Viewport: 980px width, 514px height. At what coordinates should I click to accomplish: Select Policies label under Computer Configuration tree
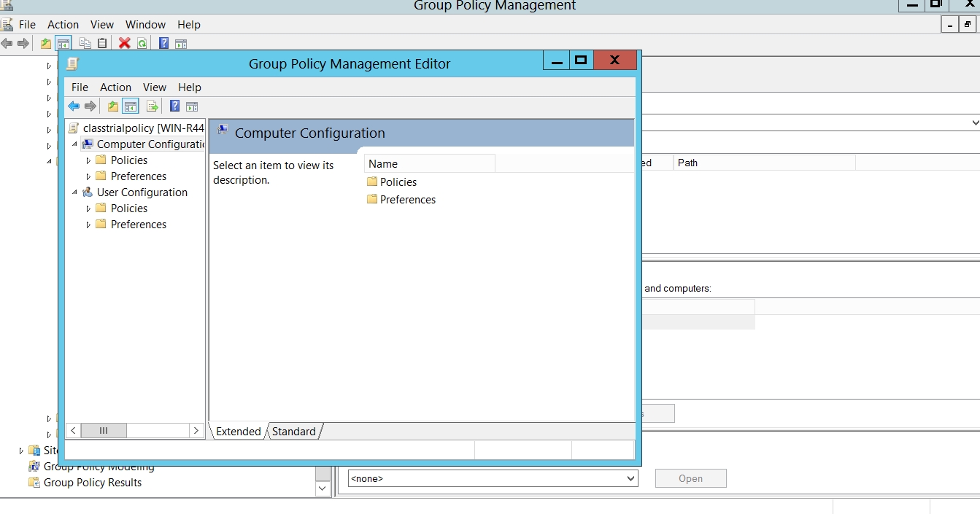(129, 160)
